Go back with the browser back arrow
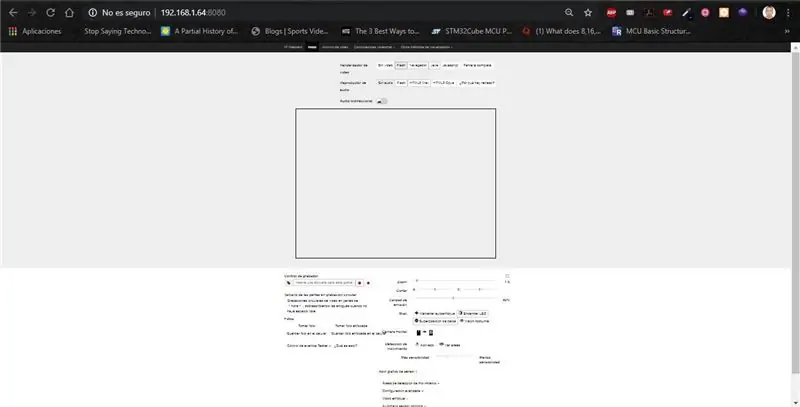 [13, 13]
